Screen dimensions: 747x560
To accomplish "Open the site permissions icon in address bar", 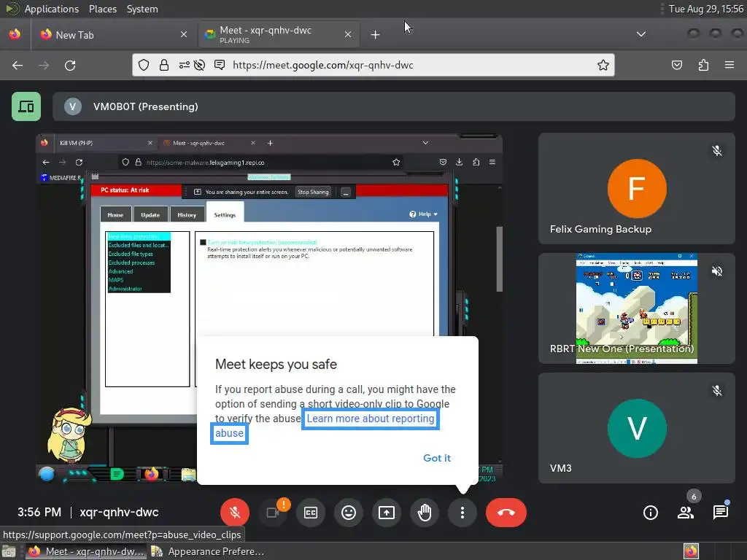I will (x=184, y=65).
